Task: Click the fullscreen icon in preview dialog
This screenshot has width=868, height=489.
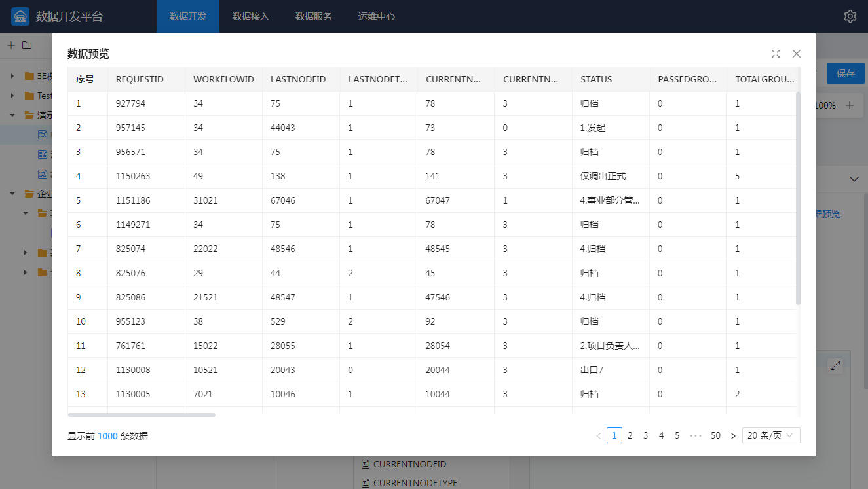Action: 776,54
